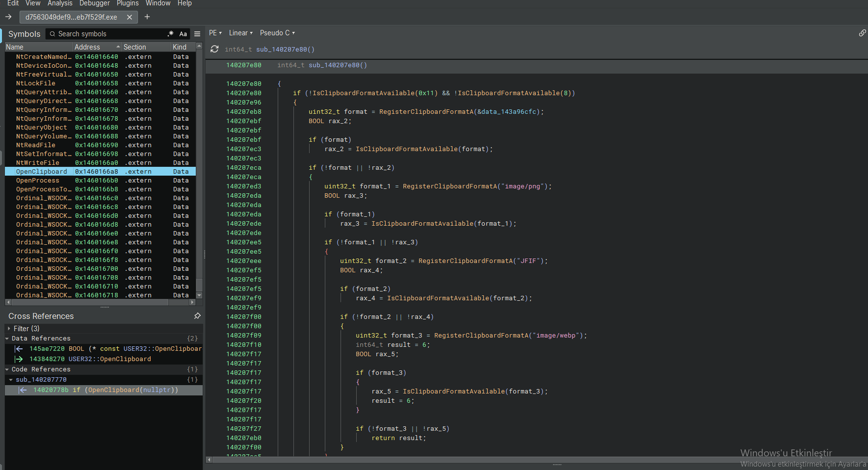Click the Symbols list scroll-up arrow
The image size is (868, 470).
coord(199,47)
